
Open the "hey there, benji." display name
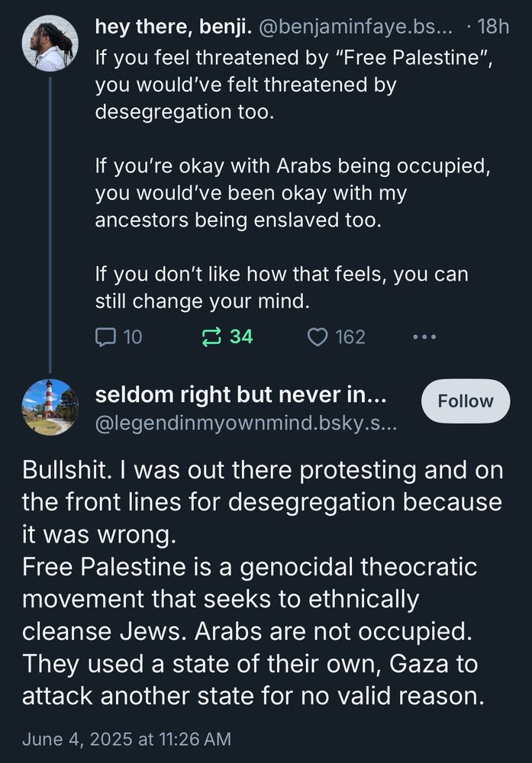pyautogui.click(x=174, y=28)
